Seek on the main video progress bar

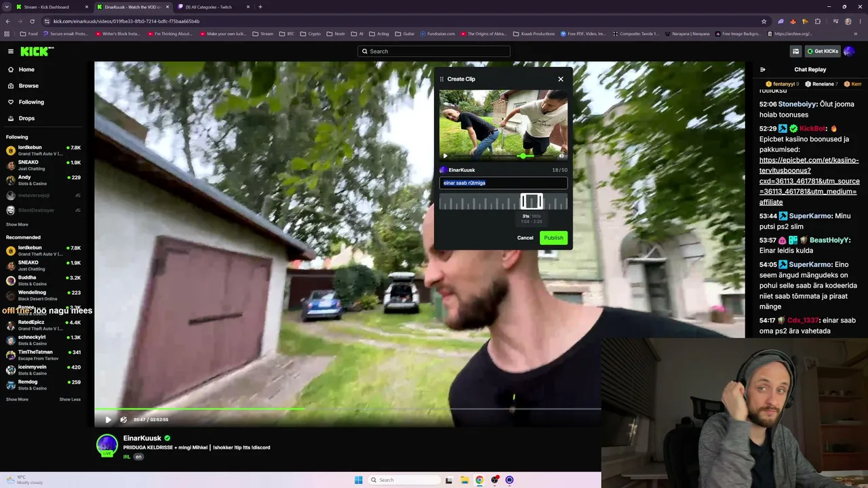347,409
